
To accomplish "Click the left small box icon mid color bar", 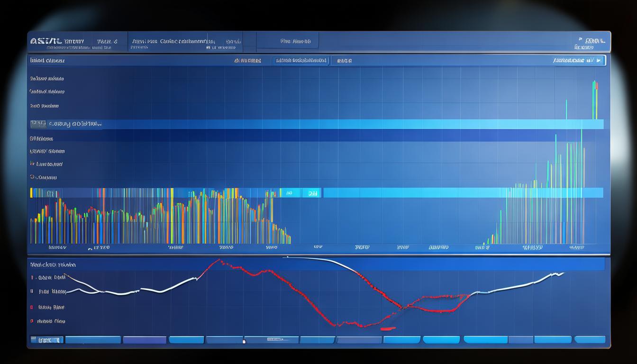I will 289,193.
